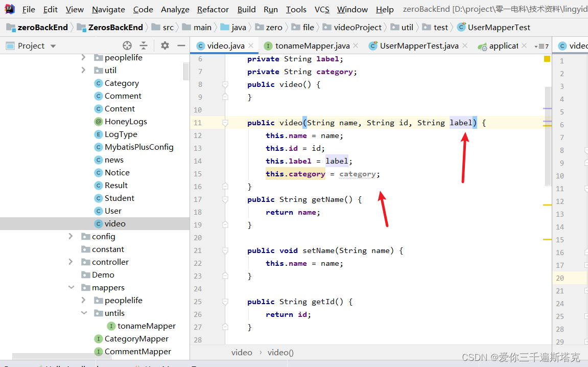This screenshot has width=588, height=367.
Task: Click the class icon on the video.java tab
Action: (x=200, y=45)
